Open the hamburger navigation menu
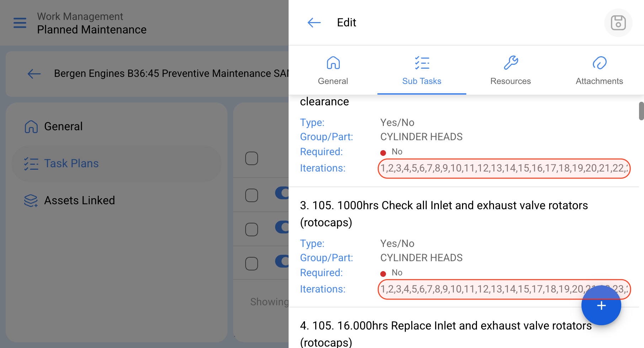This screenshot has width=644, height=348. [20, 23]
